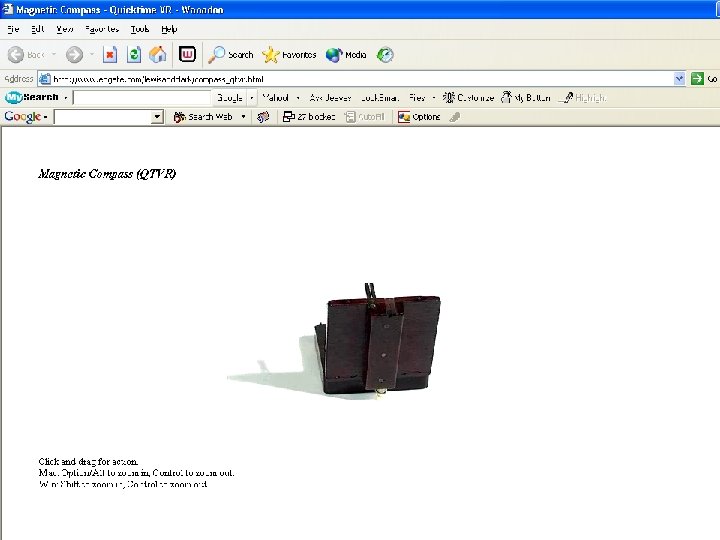Click the Highlight button on MySearch toolbar

(x=584, y=97)
